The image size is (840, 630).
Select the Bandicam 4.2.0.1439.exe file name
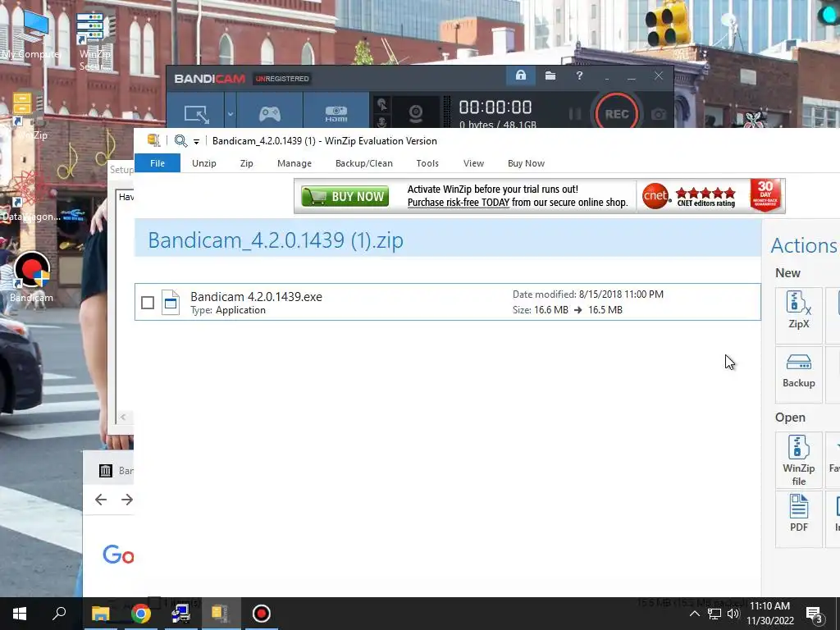[256, 297]
